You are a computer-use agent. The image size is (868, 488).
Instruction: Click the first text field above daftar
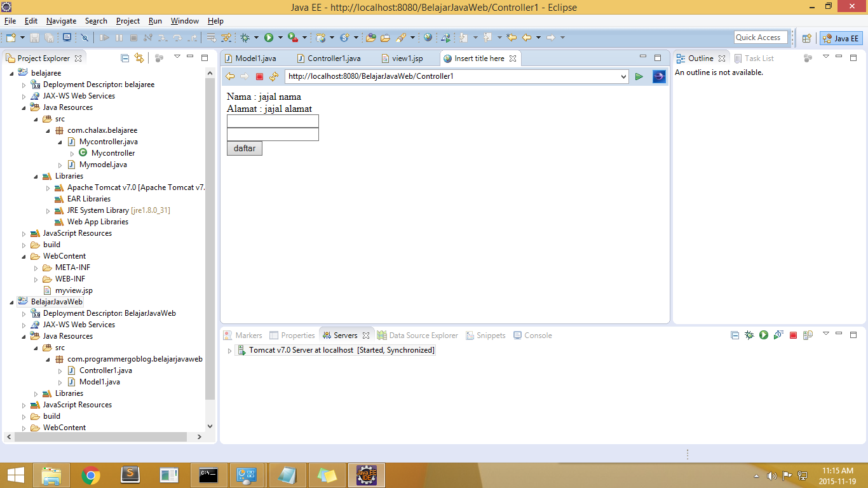[x=273, y=121]
